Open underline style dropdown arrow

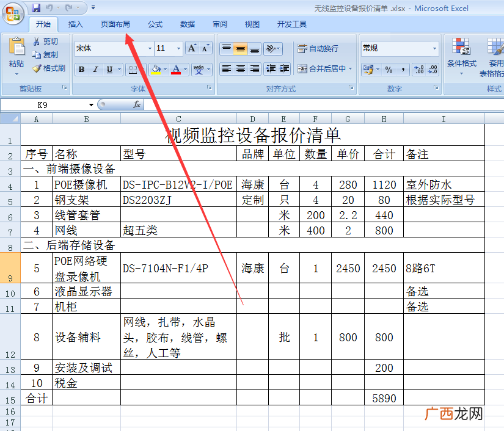coord(120,70)
